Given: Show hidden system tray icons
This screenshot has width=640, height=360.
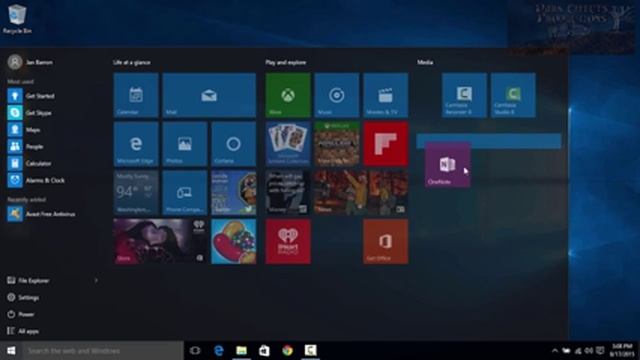Looking at the screenshot, I should (554, 351).
